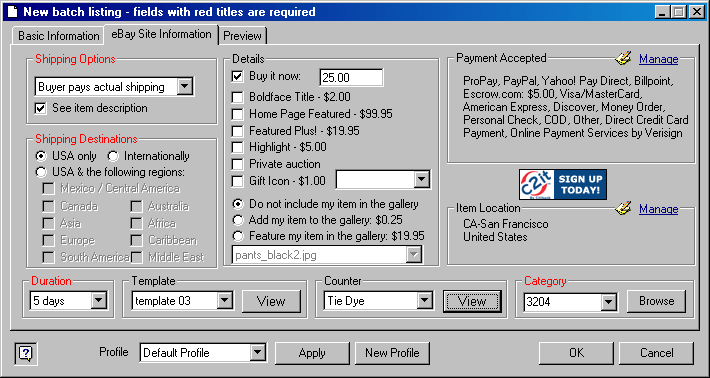Click the Payment Accepted manage icon
The height and width of the screenshot is (378, 710).
click(x=623, y=59)
